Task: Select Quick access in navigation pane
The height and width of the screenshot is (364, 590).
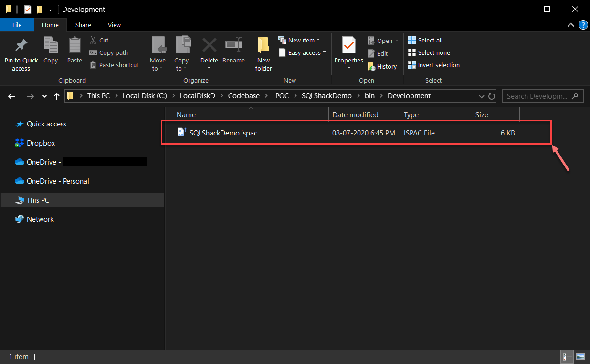Action: click(x=46, y=124)
